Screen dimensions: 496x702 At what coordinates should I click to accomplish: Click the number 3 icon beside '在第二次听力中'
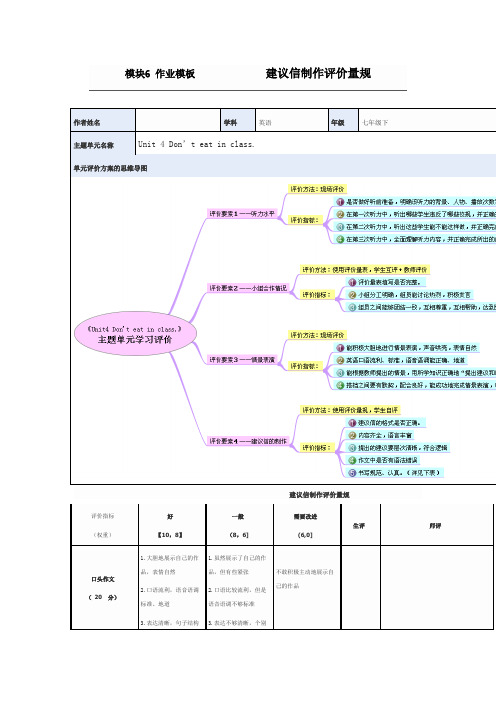coord(340,227)
